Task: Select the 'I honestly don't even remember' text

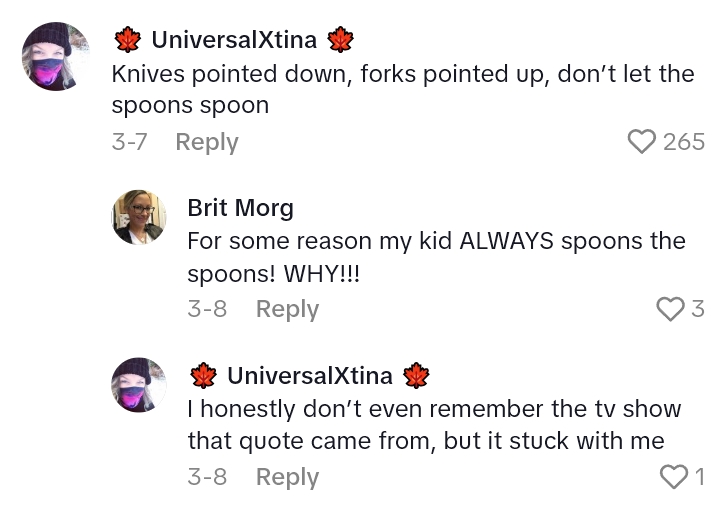Action: click(x=434, y=425)
